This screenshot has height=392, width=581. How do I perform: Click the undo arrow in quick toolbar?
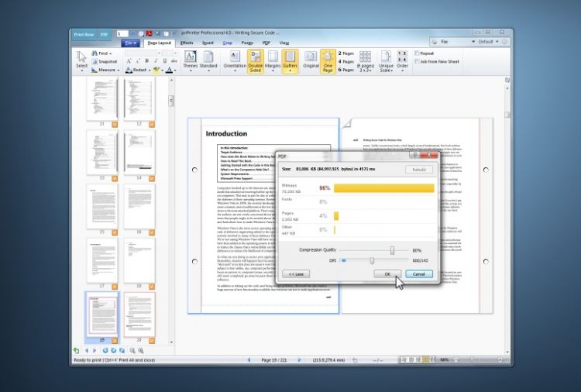pyautogui.click(x=133, y=34)
